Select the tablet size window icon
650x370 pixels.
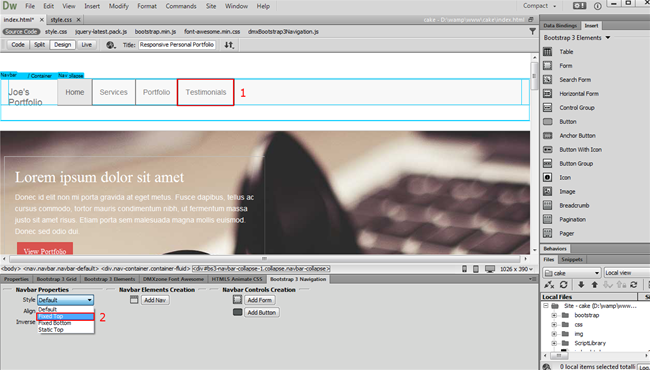(476, 269)
